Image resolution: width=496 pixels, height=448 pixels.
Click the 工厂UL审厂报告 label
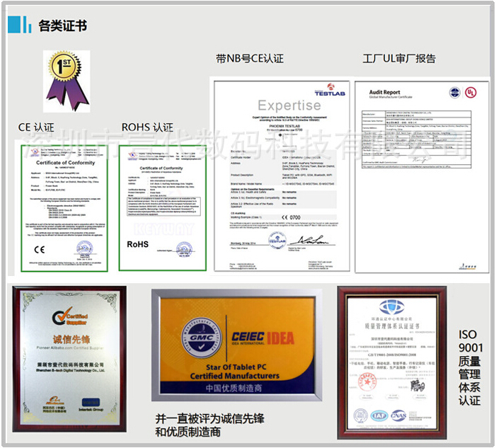click(x=399, y=59)
